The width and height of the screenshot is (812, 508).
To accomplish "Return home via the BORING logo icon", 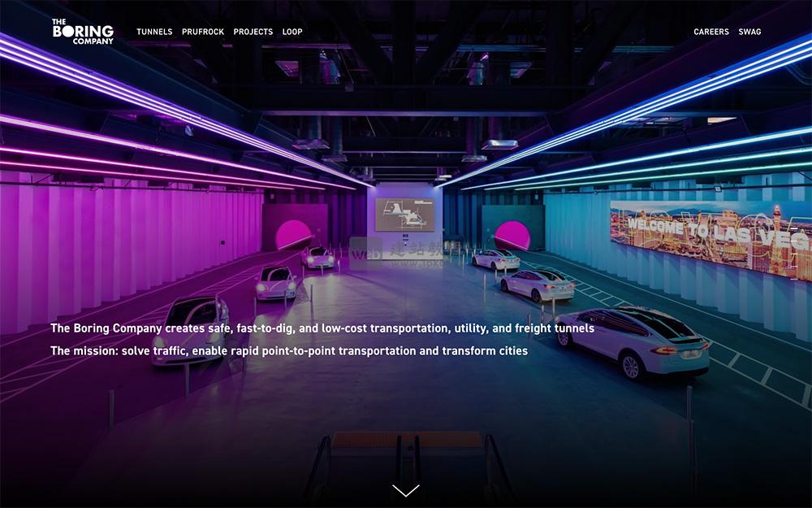I will [x=81, y=31].
